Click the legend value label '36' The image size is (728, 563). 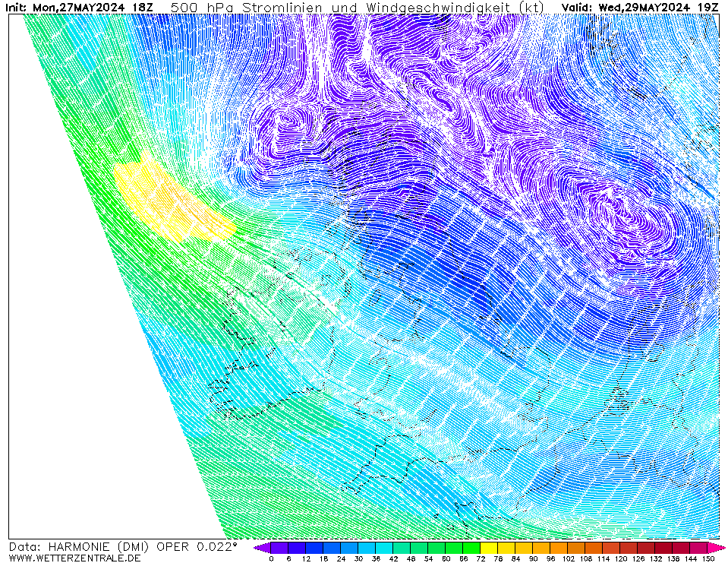pyautogui.click(x=376, y=558)
